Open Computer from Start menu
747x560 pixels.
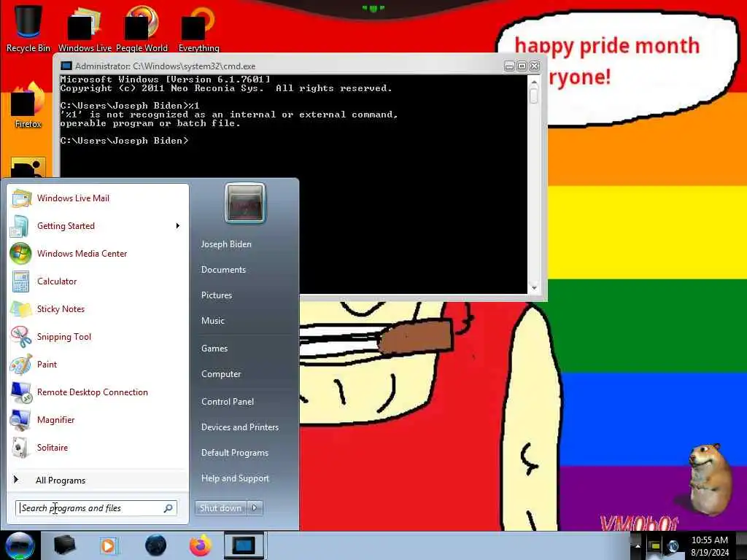(x=221, y=374)
